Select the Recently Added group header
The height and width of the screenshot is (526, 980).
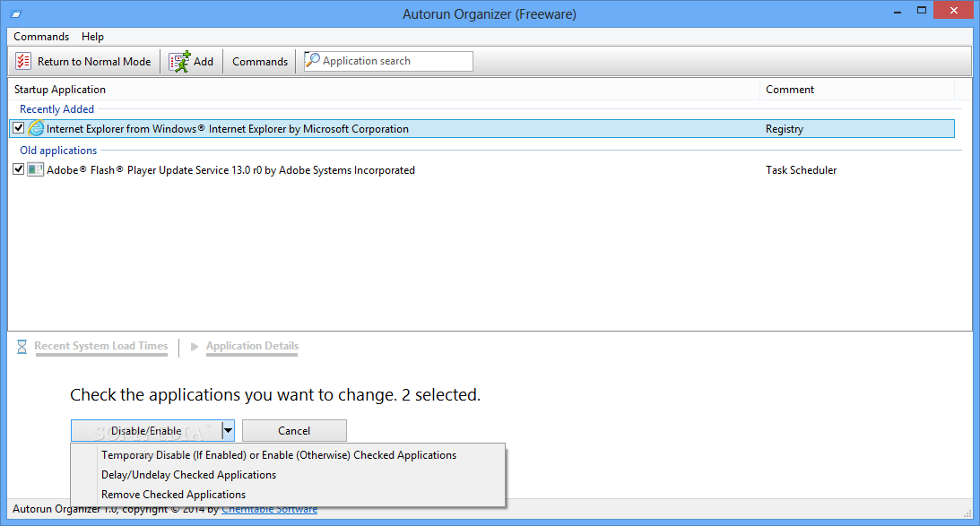click(56, 108)
